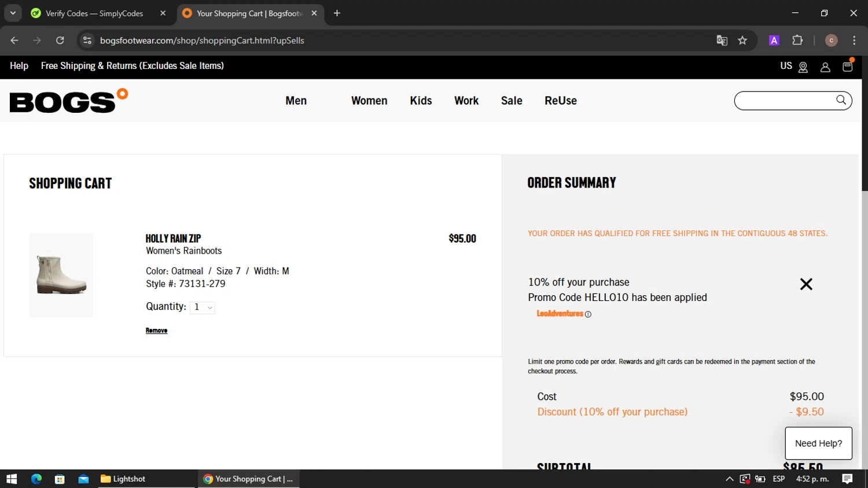Go forward in browser history

37,41
